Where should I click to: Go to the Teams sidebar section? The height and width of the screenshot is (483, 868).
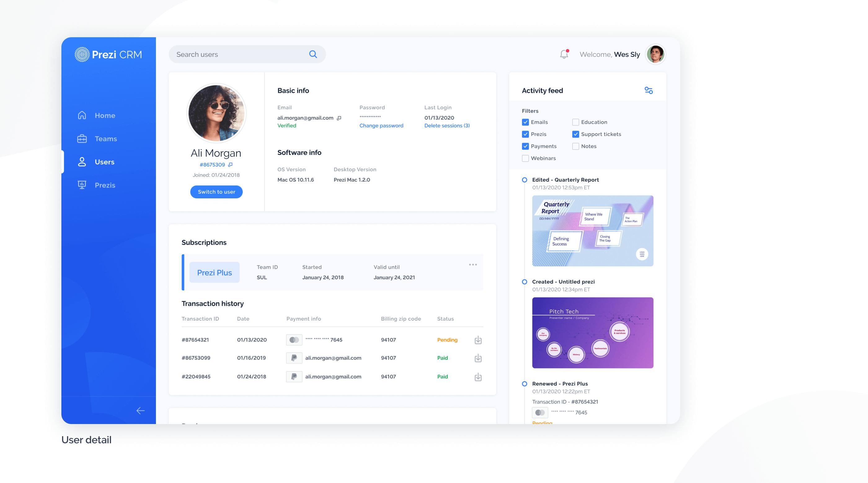click(105, 139)
